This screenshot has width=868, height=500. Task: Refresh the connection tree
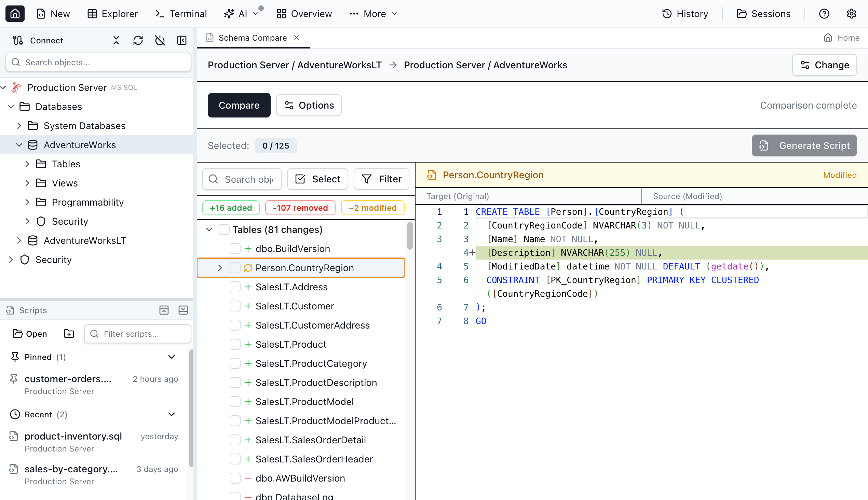(138, 41)
